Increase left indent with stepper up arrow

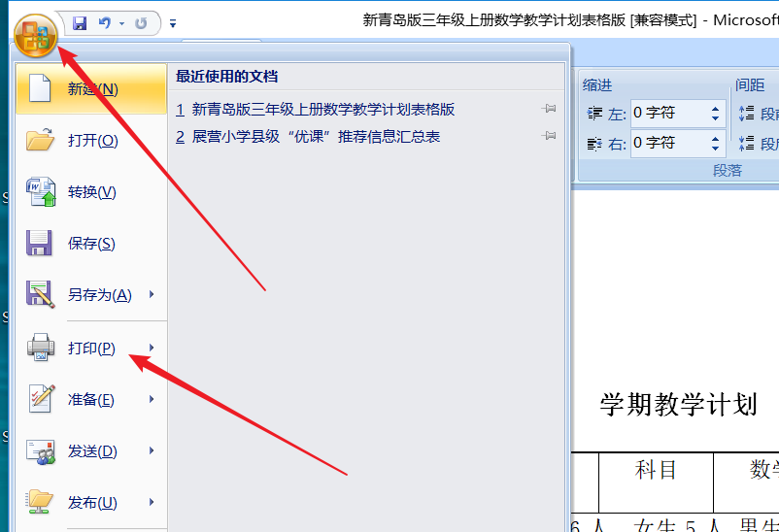click(x=716, y=109)
